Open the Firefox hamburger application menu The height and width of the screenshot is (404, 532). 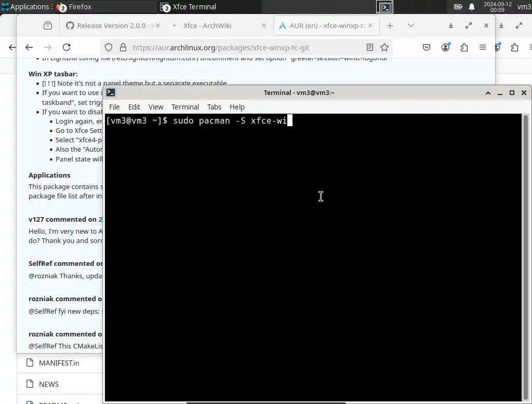tap(483, 47)
